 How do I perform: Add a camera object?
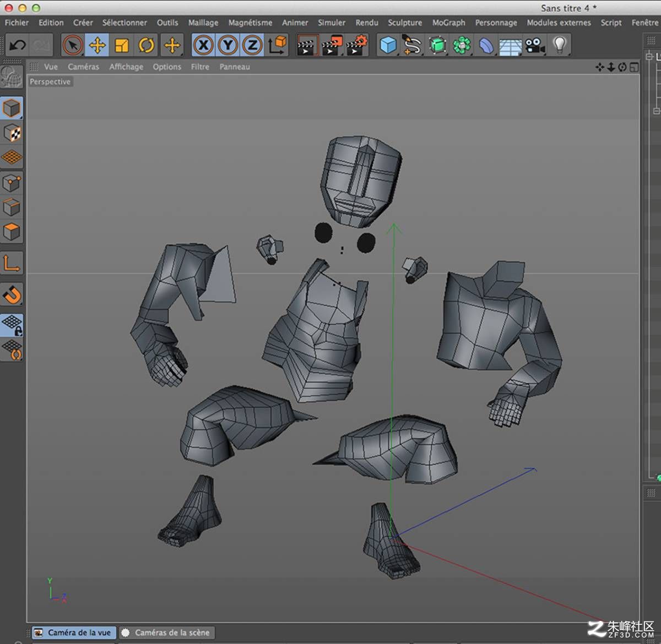click(535, 45)
